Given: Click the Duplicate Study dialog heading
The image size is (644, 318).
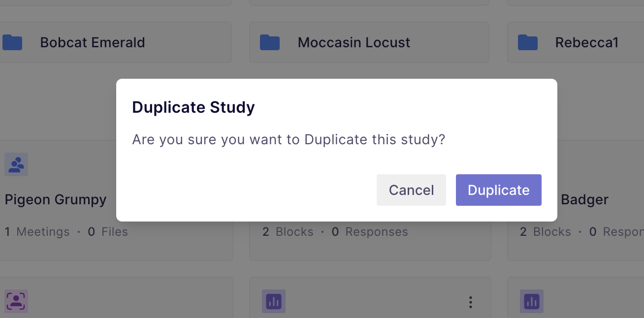Looking at the screenshot, I should (x=193, y=107).
